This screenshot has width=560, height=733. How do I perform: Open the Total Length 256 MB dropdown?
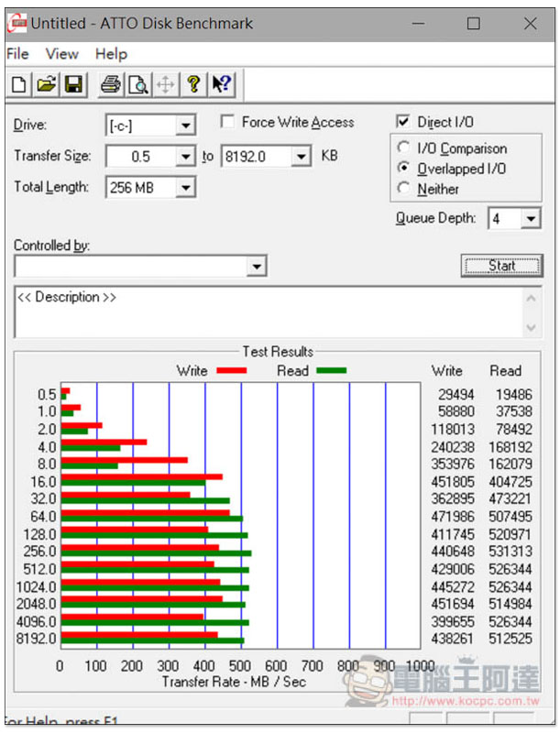click(x=185, y=188)
